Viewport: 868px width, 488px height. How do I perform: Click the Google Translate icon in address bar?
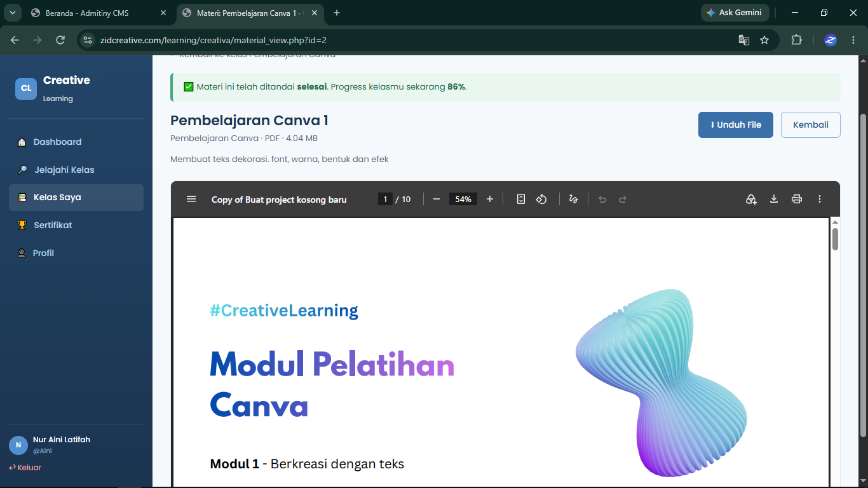[x=743, y=40]
